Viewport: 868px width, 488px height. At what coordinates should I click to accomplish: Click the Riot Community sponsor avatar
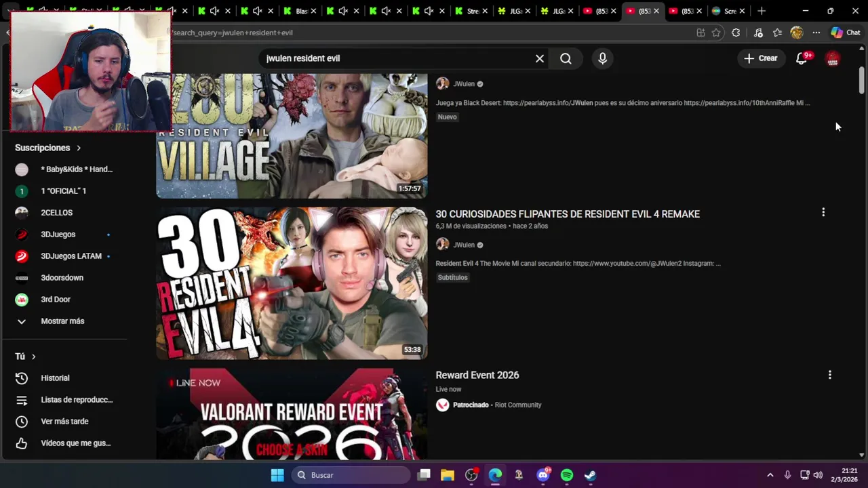(443, 405)
